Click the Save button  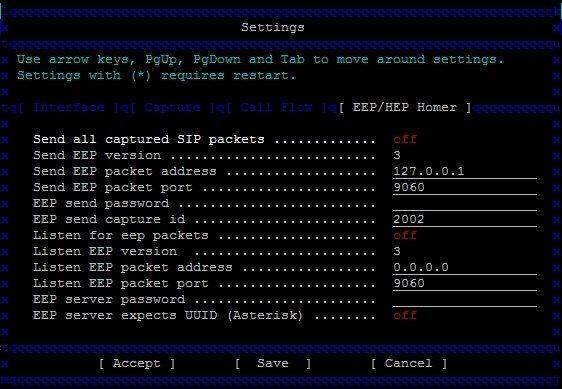(273, 363)
